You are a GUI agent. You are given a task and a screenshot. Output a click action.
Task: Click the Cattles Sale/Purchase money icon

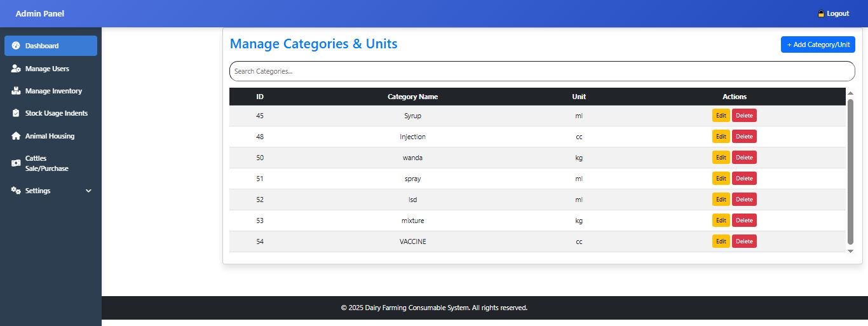coord(16,163)
